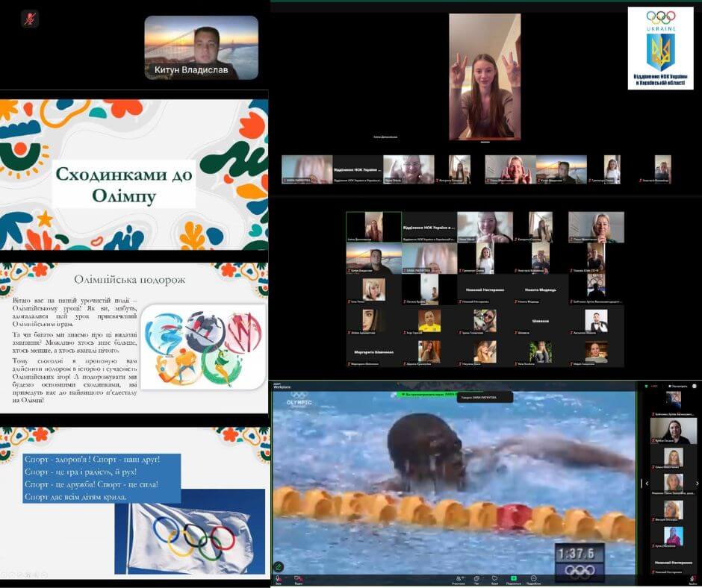Image resolution: width=702 pixels, height=588 pixels.
Task: Click the red muted microphone icon beside Китун Владислав
Action: 30,19
